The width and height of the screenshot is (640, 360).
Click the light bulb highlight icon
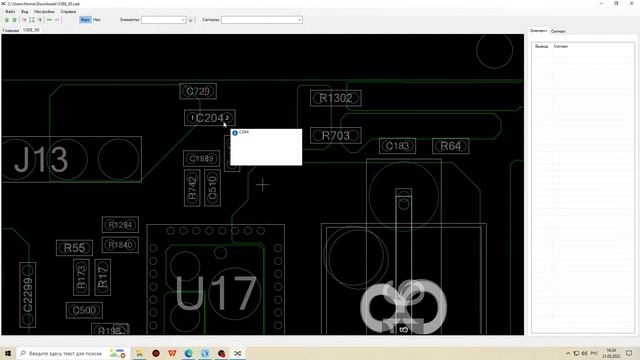pyautogui.click(x=190, y=20)
